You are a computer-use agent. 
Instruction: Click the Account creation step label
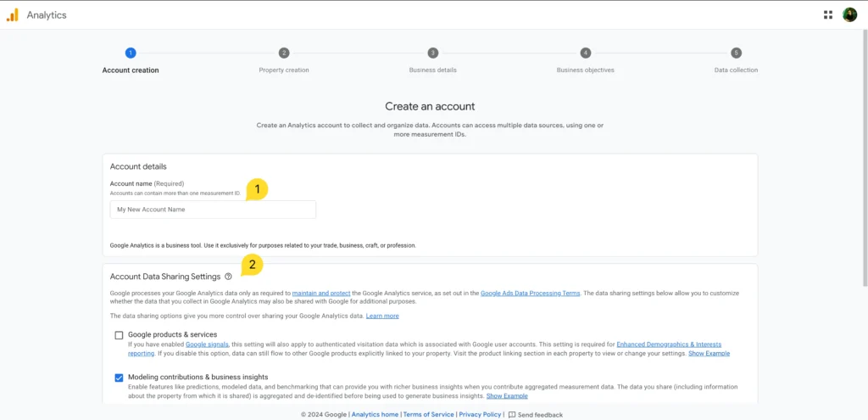click(131, 70)
